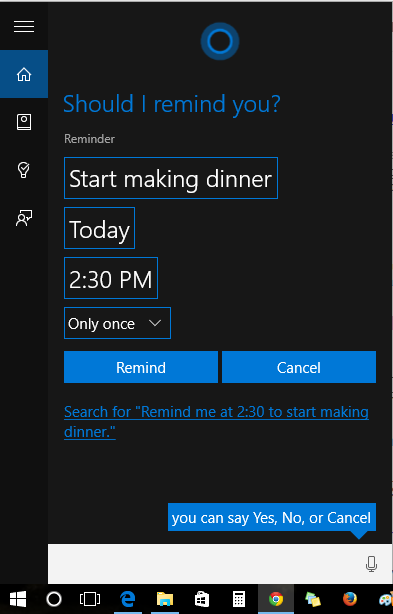The height and width of the screenshot is (614, 393).
Task: Change the reminder date from Today
Action: pos(99,228)
